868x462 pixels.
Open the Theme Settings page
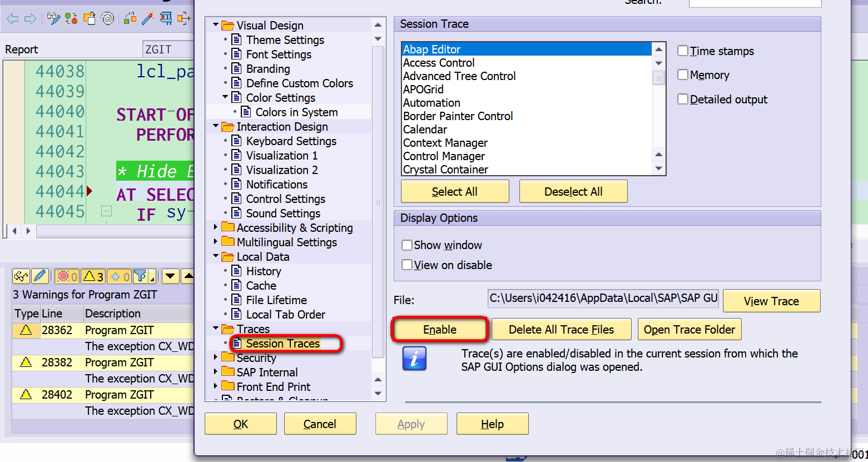pos(285,40)
